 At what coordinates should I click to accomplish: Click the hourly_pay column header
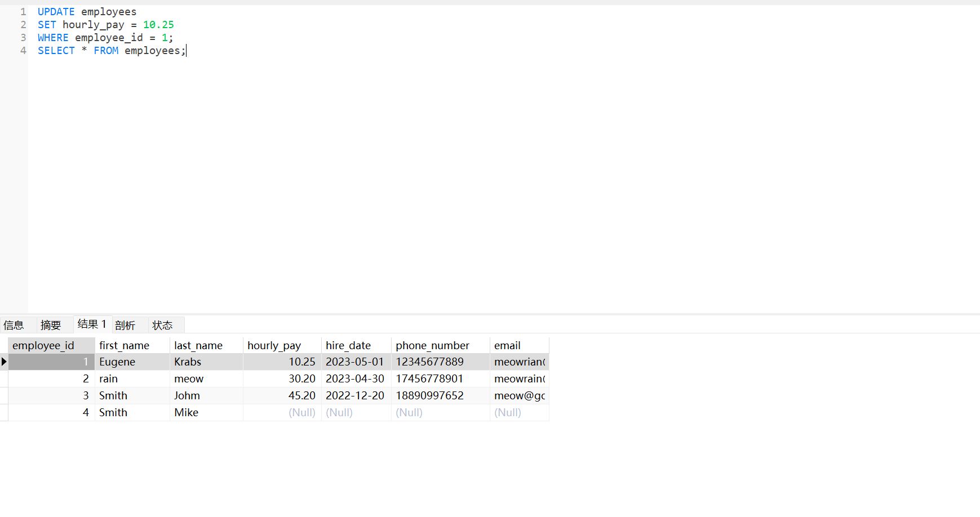(x=274, y=345)
